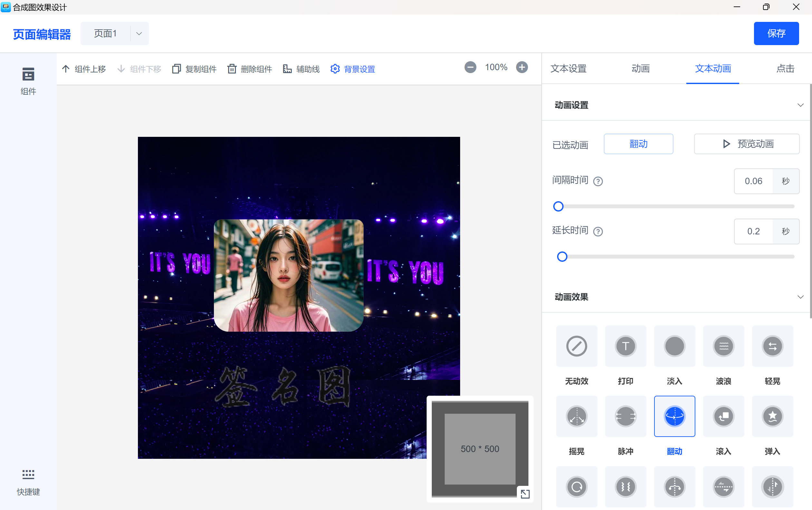812x510 pixels.
Task: Click the selected animation 翻动 button
Action: click(638, 144)
